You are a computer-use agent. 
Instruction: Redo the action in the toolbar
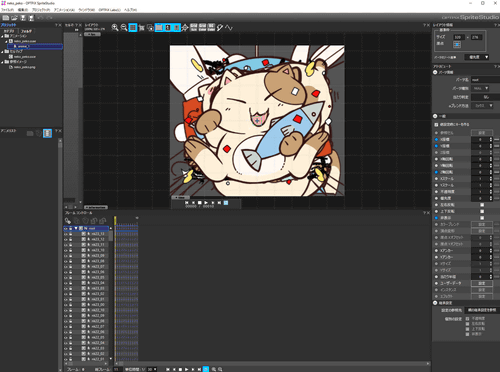[49, 18]
